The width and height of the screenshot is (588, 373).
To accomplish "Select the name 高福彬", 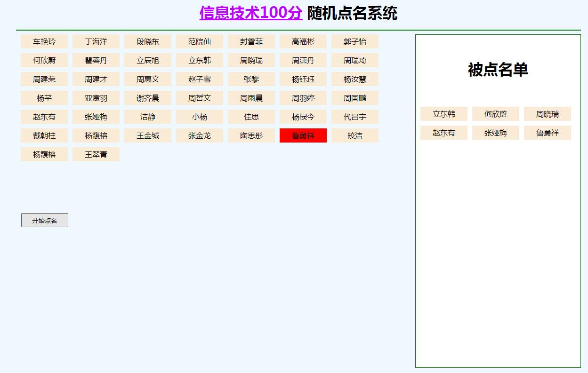I will click(303, 41).
